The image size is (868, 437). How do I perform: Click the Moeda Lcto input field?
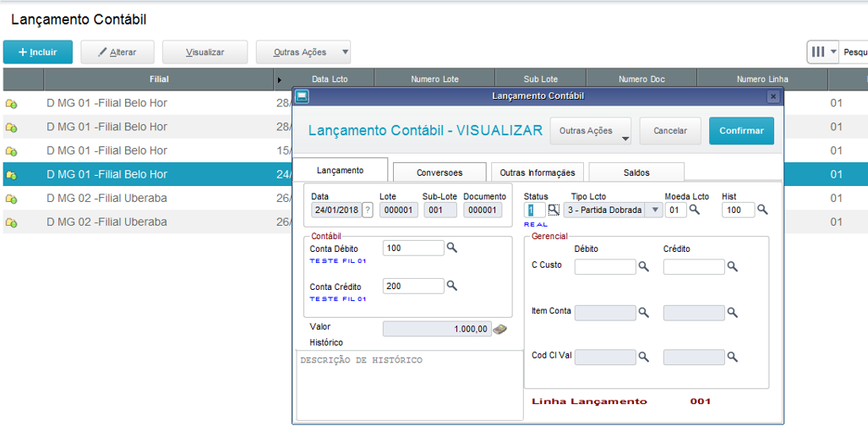click(x=675, y=210)
